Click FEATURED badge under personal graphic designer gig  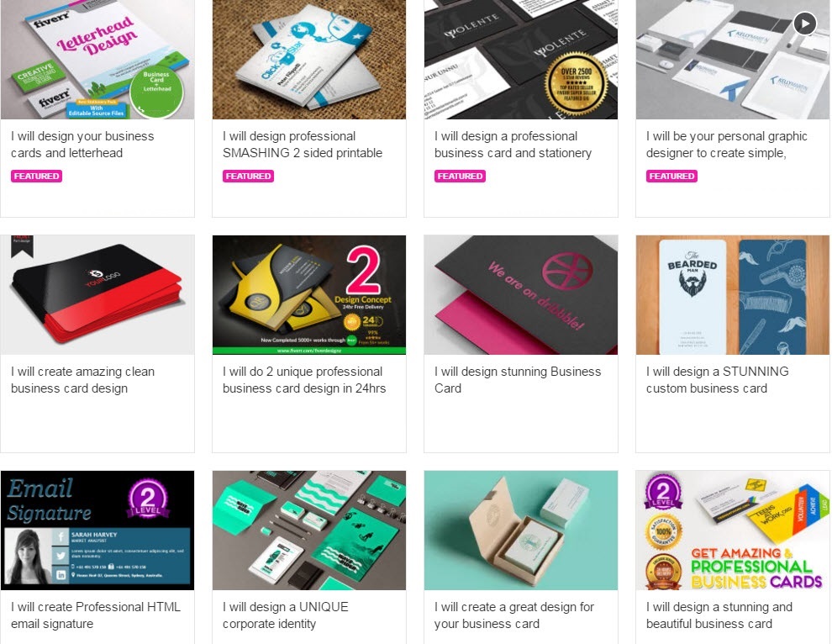[x=671, y=177]
